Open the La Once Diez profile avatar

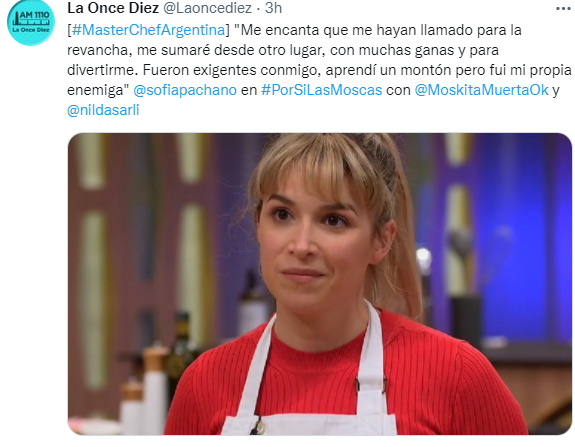tap(31, 22)
